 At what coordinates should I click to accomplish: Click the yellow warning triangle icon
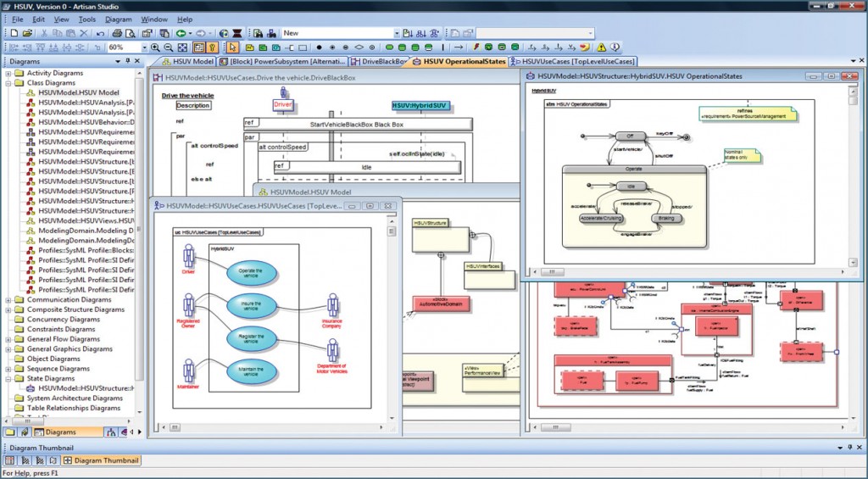601,47
